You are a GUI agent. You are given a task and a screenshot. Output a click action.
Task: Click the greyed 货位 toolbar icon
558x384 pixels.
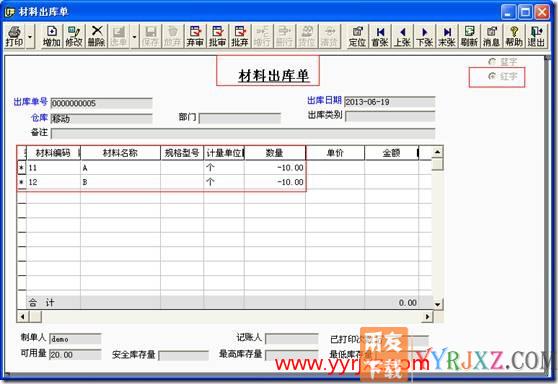point(307,36)
